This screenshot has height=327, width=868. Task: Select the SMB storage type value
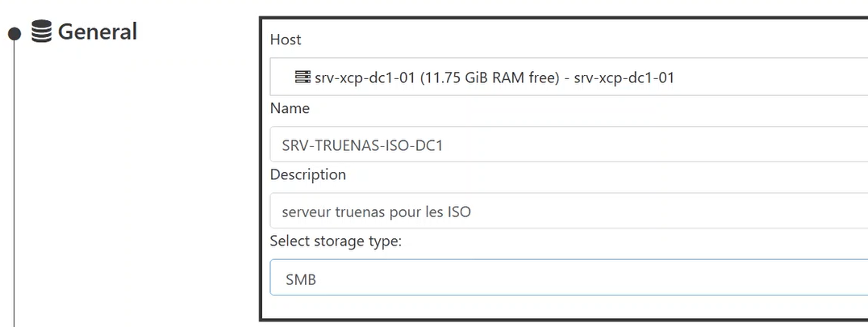point(301,279)
